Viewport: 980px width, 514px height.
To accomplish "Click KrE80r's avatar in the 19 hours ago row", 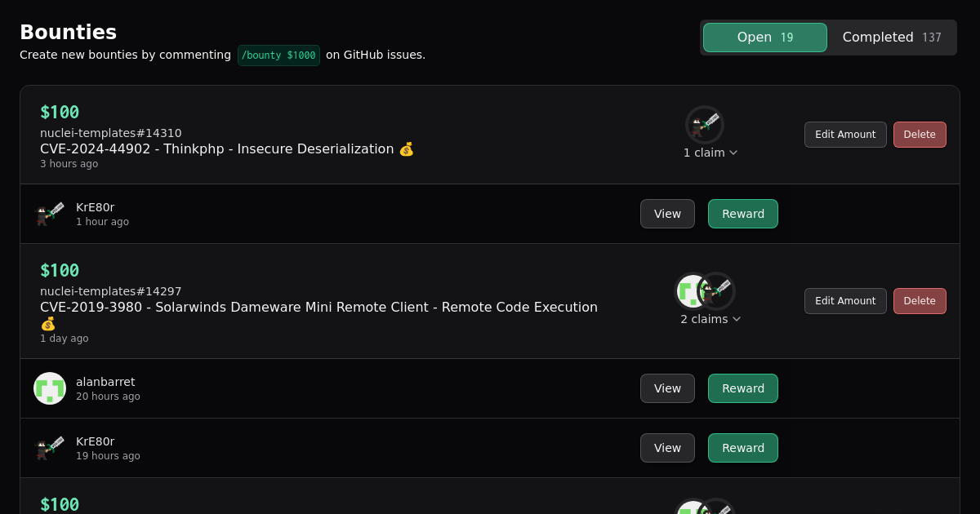I will (x=50, y=448).
